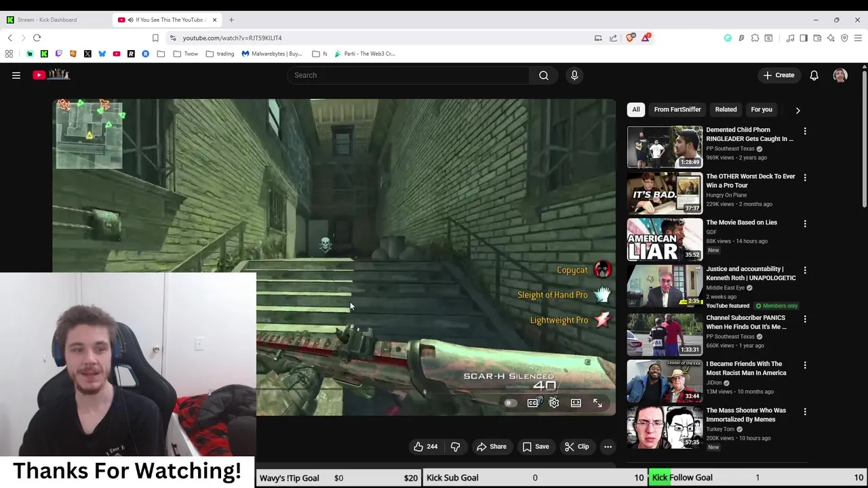Click into the YouTube search field
Viewport: 868px width, 488px height.
(x=408, y=75)
